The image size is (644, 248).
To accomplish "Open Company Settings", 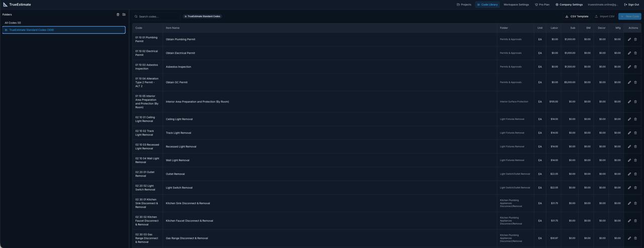I will (569, 5).
